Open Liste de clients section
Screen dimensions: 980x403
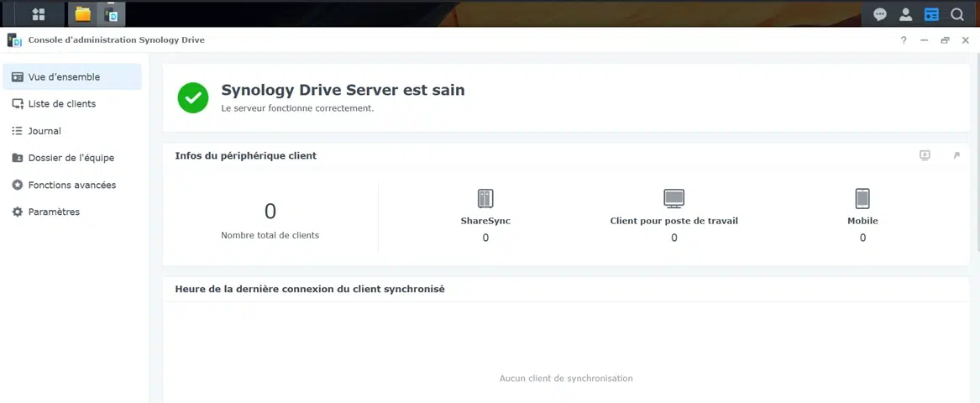tap(72, 104)
